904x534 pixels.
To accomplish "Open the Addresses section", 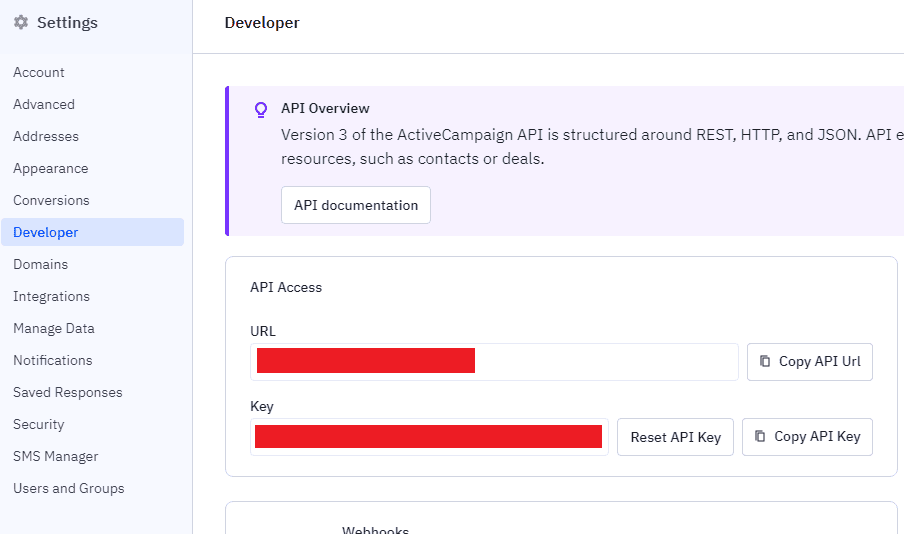I will point(46,136).
